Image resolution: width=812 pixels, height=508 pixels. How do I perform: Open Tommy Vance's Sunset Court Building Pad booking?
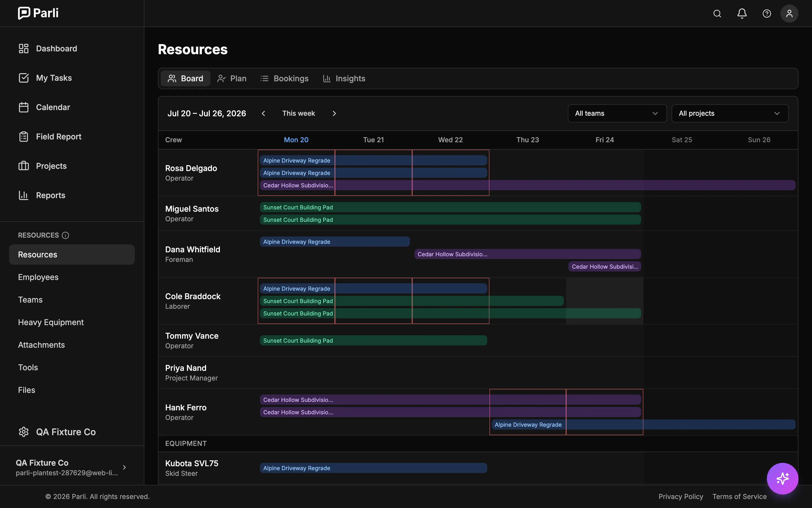374,340
